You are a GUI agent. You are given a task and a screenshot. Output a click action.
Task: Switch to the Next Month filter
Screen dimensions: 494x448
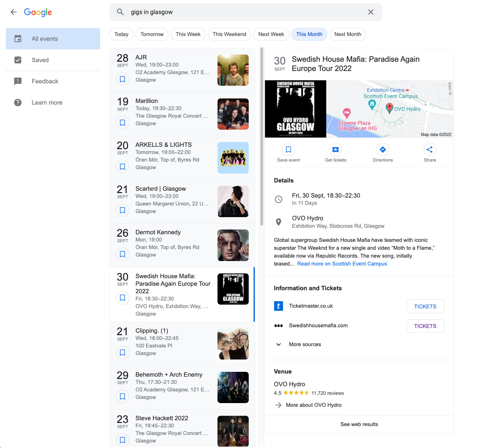point(348,34)
